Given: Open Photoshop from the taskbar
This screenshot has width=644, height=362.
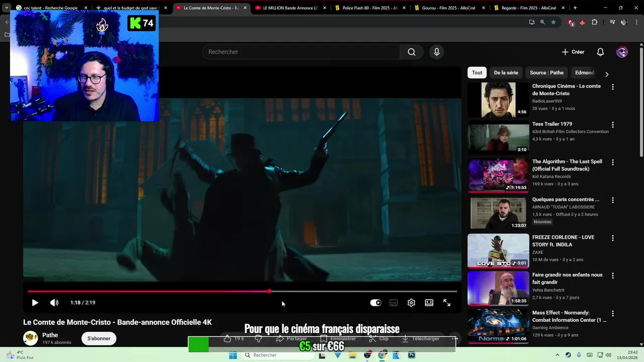Looking at the screenshot, I should point(412,355).
